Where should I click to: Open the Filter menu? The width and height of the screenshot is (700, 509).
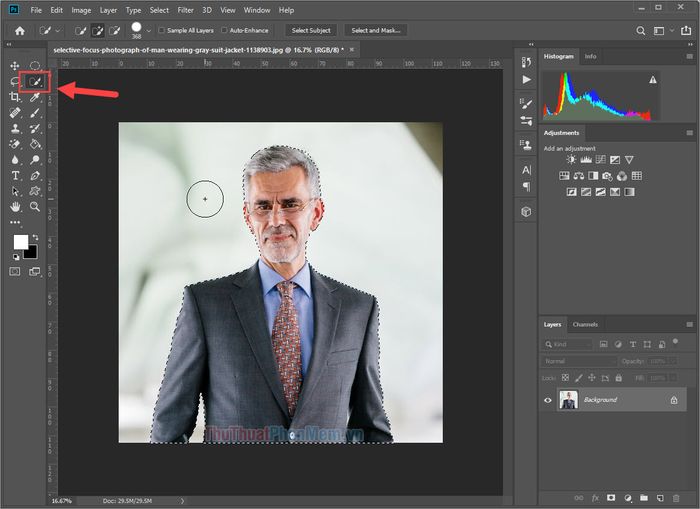[185, 10]
